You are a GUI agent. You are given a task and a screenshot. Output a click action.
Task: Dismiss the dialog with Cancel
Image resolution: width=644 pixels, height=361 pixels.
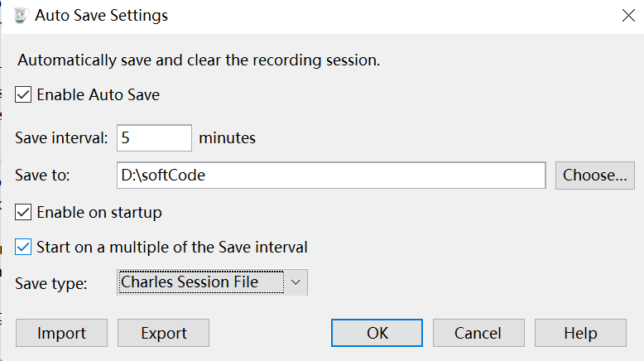tap(478, 333)
